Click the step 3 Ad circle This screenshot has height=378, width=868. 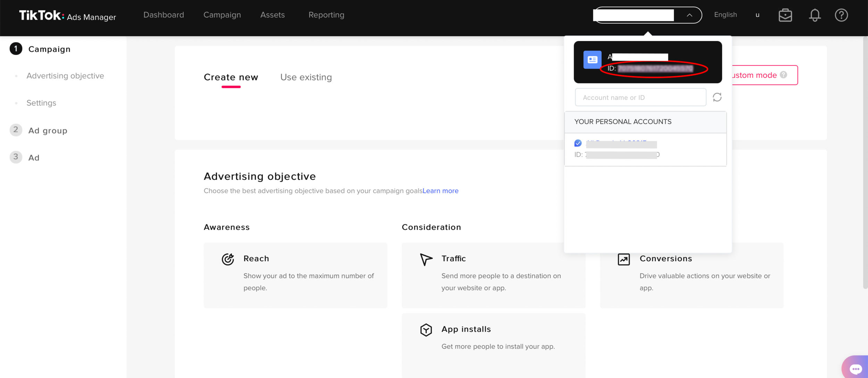16,157
